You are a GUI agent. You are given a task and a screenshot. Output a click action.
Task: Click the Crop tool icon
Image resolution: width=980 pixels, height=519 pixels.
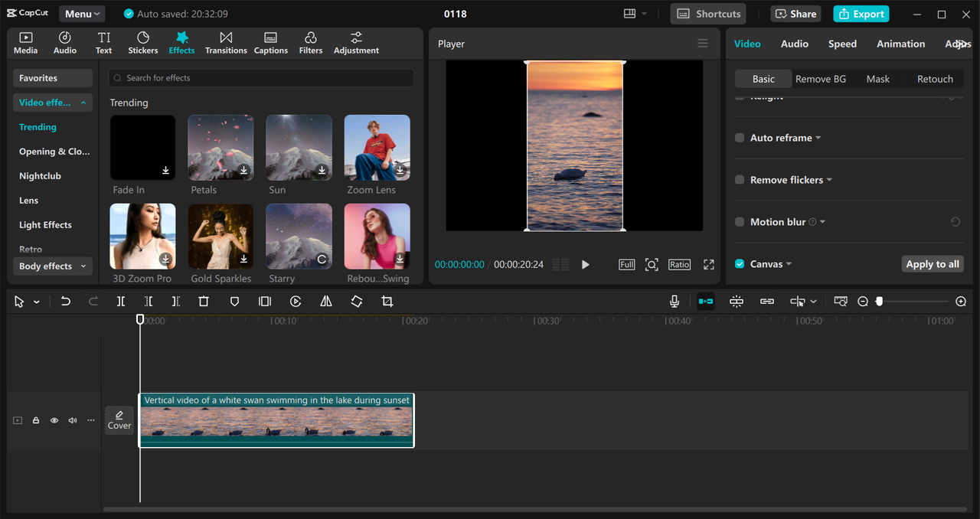point(387,302)
